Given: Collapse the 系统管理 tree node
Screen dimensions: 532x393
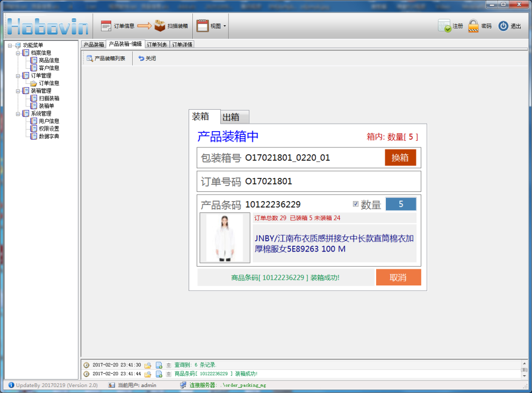Looking at the screenshot, I should [x=18, y=114].
